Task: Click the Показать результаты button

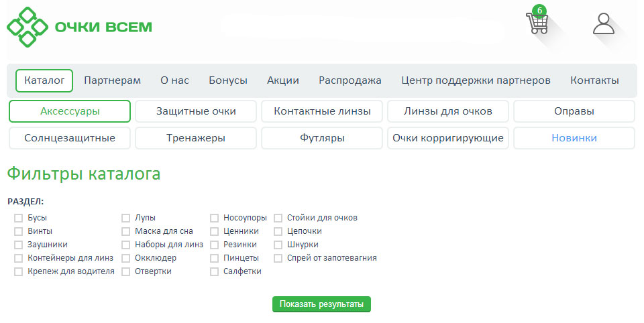Action: (321, 304)
